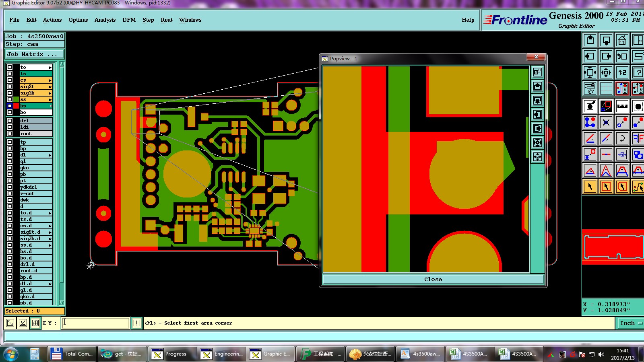The image size is (644, 362).
Task: Toggle the grid display icon
Action: [x=606, y=88]
